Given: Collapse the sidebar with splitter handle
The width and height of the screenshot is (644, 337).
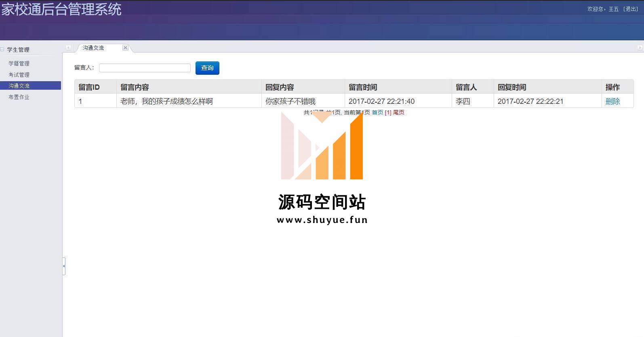Looking at the screenshot, I should pos(64,266).
